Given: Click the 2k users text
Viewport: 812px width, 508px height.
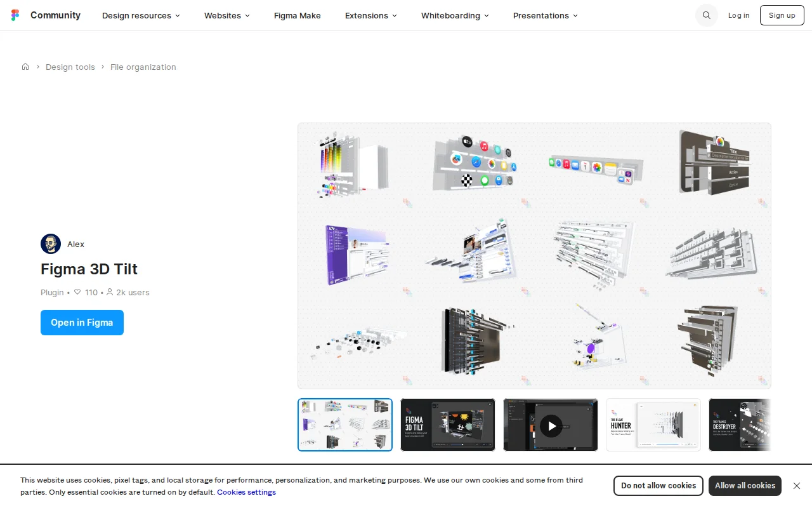Looking at the screenshot, I should pyautogui.click(x=133, y=292).
